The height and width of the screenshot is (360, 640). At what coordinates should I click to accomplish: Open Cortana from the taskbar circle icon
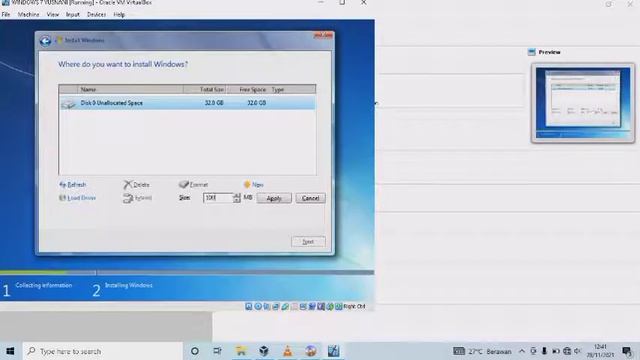195,351
